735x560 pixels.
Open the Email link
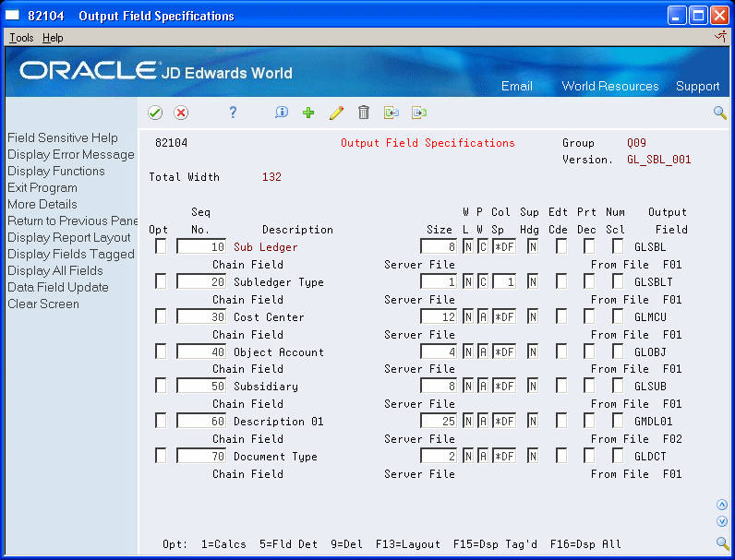[516, 86]
